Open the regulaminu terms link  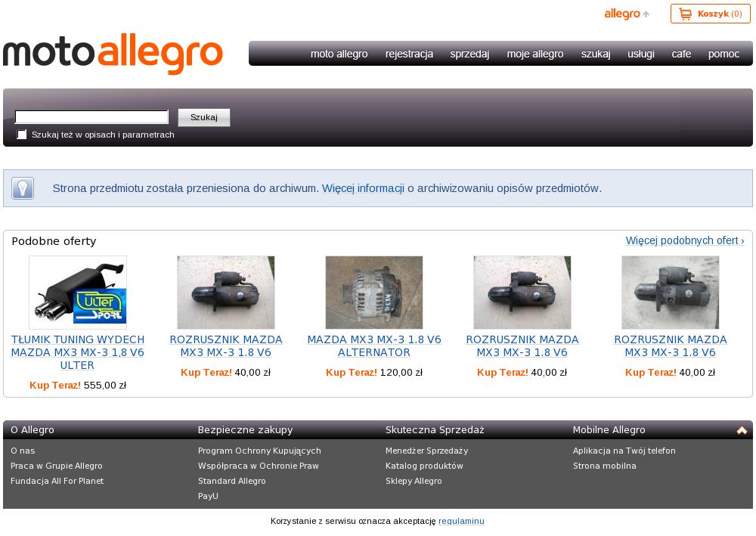click(461, 521)
